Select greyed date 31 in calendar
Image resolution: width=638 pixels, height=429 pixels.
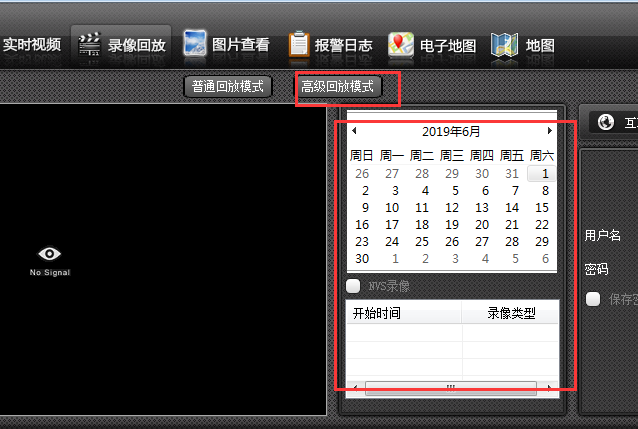coord(512,174)
